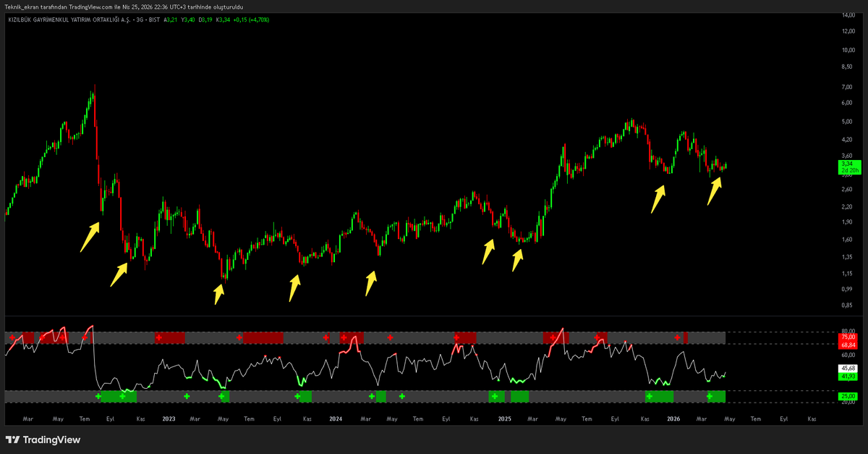Click the 80,00 indicator scale label
Screen dimensions: 868x454
848,331
